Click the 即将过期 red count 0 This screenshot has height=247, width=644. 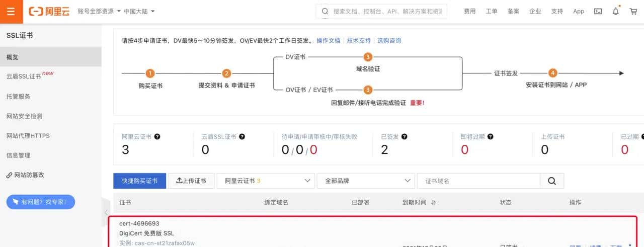pyautogui.click(x=464, y=149)
